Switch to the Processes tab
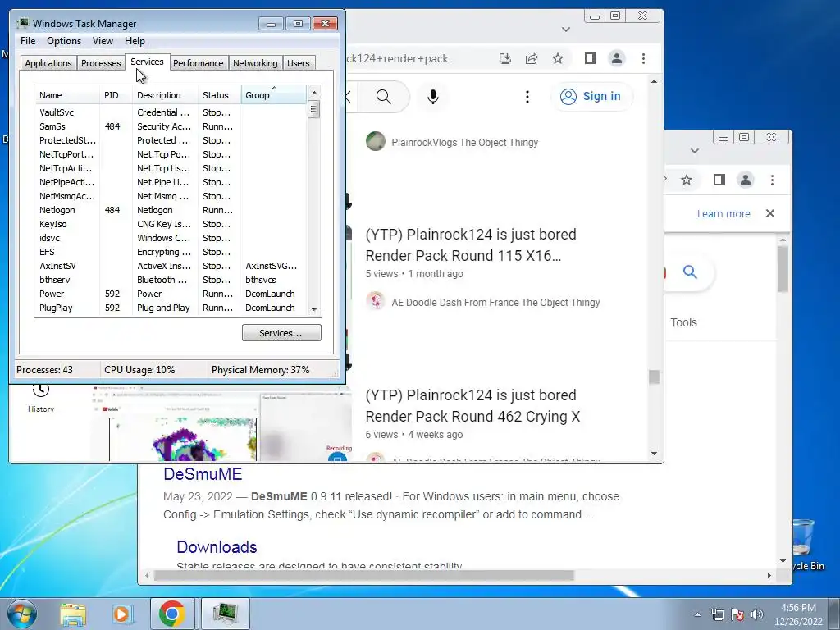The height and width of the screenshot is (630, 840). click(101, 63)
